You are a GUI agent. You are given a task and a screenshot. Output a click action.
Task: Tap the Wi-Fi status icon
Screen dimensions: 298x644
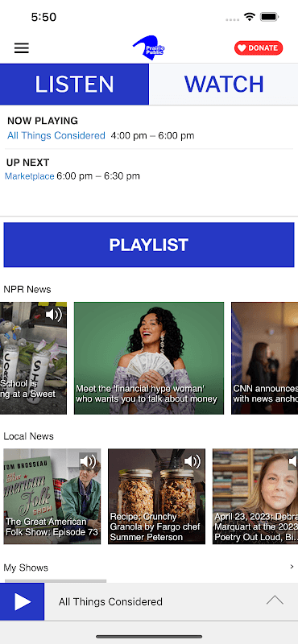[x=249, y=17]
